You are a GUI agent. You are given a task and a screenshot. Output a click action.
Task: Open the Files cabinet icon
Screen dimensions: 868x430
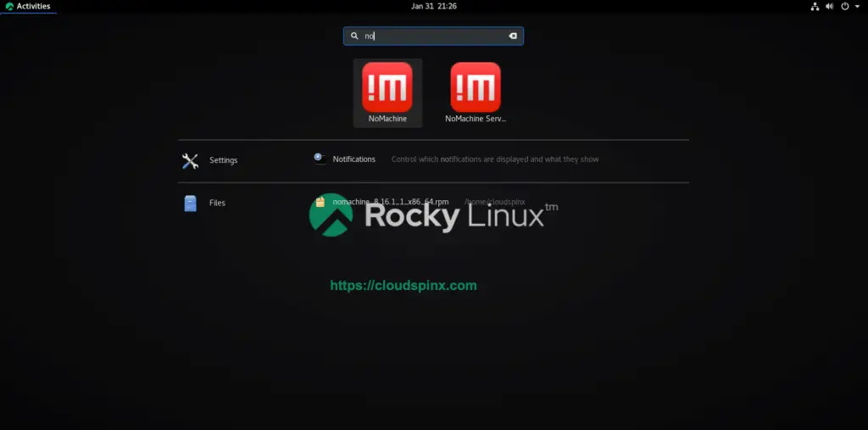click(190, 204)
